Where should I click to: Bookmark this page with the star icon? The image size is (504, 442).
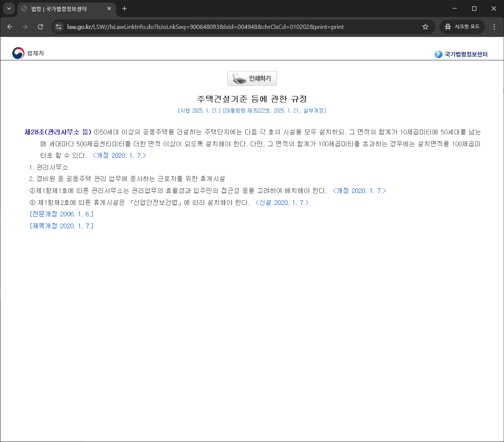pos(425,27)
